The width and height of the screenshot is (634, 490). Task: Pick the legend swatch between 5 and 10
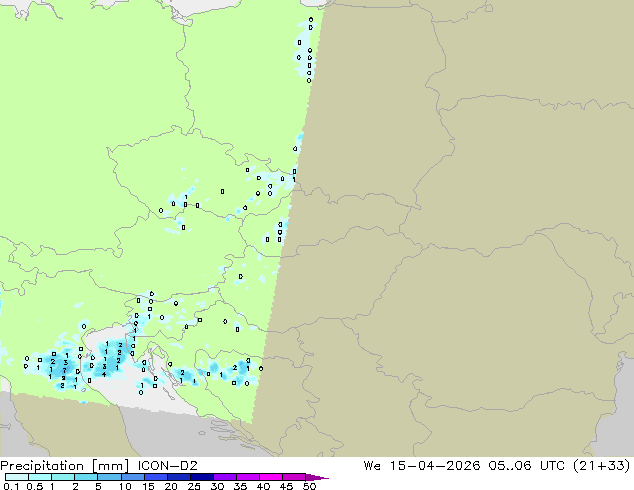coord(109,477)
